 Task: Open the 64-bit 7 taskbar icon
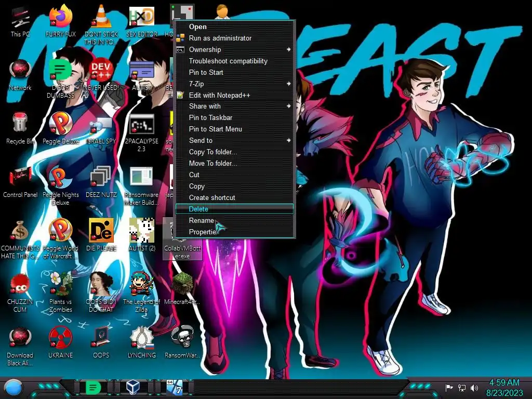[x=175, y=387]
